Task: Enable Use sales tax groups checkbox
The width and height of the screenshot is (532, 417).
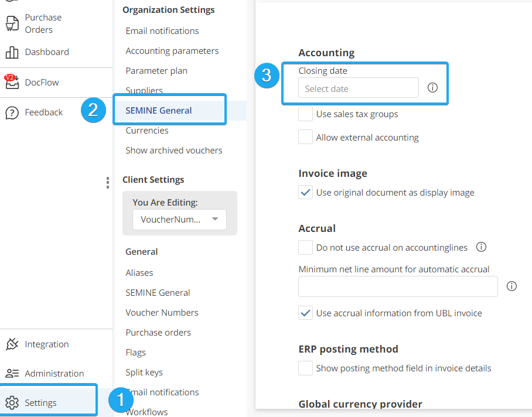Action: tap(305, 114)
